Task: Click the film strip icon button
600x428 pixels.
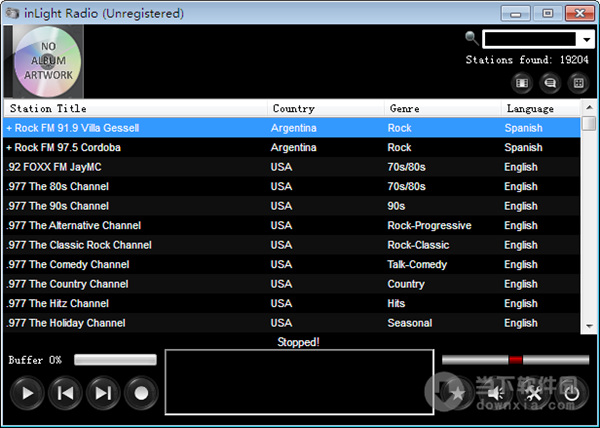Action: coord(522,83)
